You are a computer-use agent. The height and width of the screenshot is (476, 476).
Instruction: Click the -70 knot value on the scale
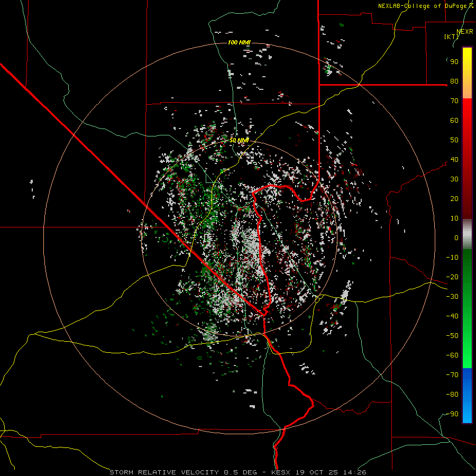452,375
